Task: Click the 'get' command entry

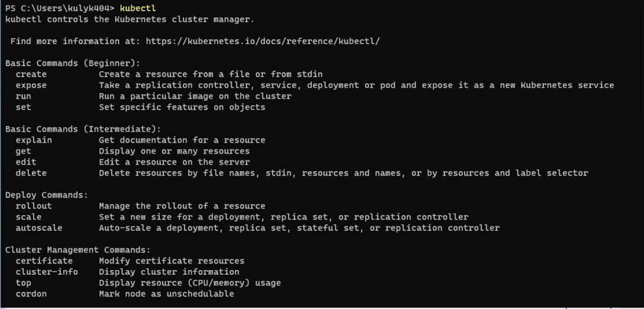Action: pos(23,151)
